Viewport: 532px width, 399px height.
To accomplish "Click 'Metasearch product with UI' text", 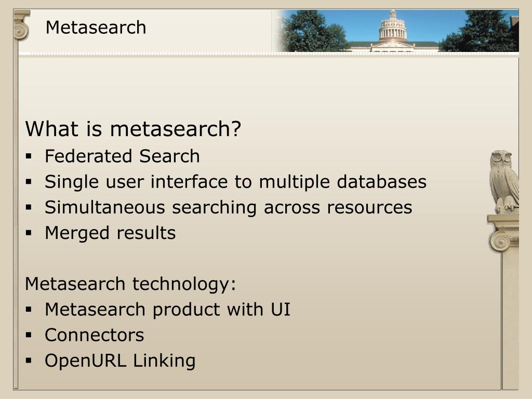I will [168, 310].
